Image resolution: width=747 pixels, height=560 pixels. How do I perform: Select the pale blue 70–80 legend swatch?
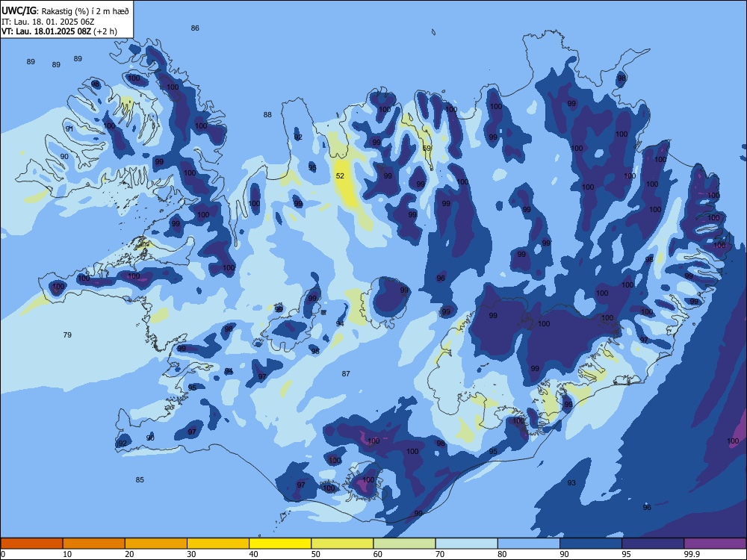pos(467,544)
